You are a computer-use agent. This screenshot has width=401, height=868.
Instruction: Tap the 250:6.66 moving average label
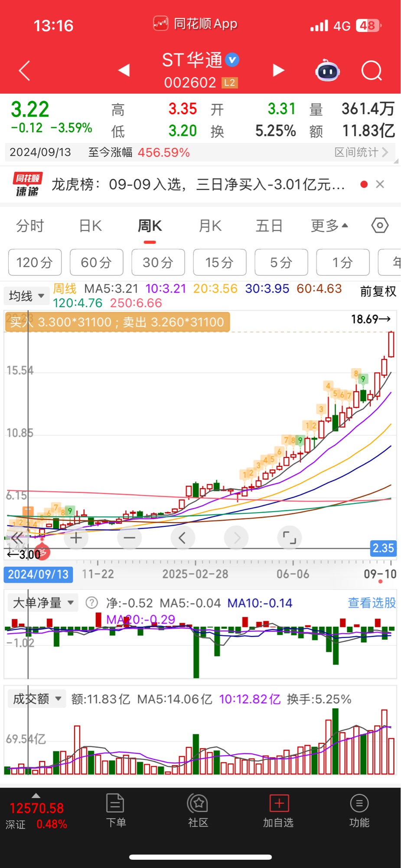point(136,303)
